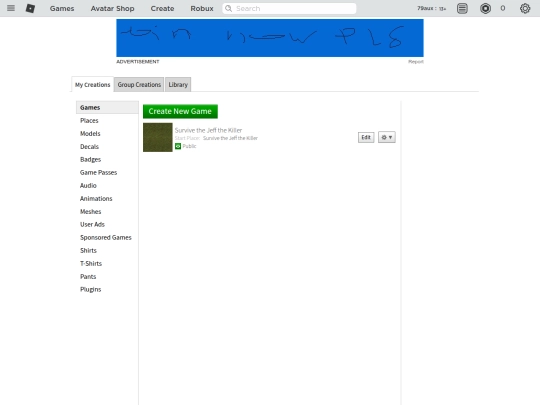Screen dimensions: 540x405
Task: Click the Edit button for the game
Action: 366,137
